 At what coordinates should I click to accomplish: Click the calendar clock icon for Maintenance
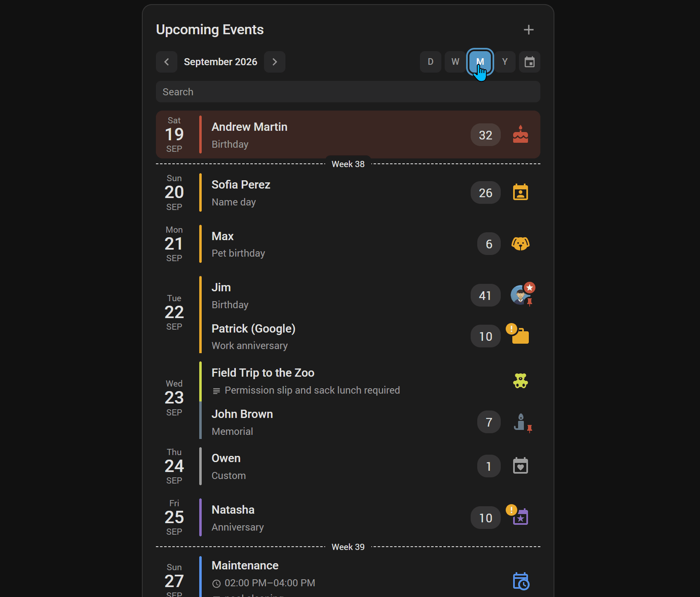[521, 581]
